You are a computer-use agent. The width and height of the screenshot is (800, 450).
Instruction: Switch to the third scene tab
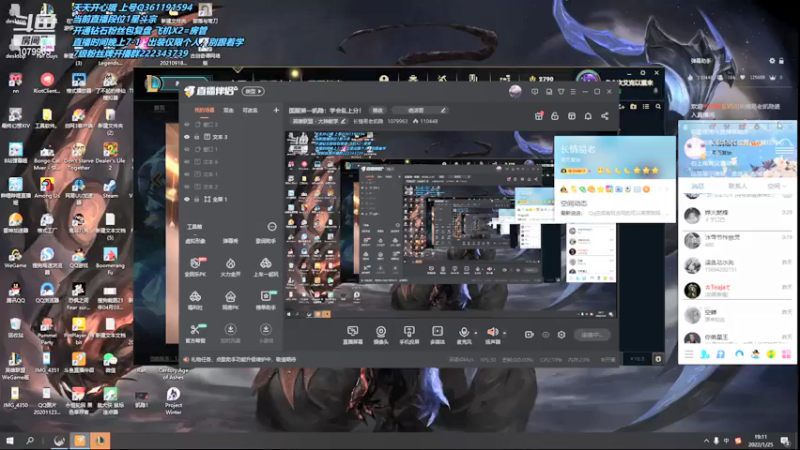[x=250, y=110]
